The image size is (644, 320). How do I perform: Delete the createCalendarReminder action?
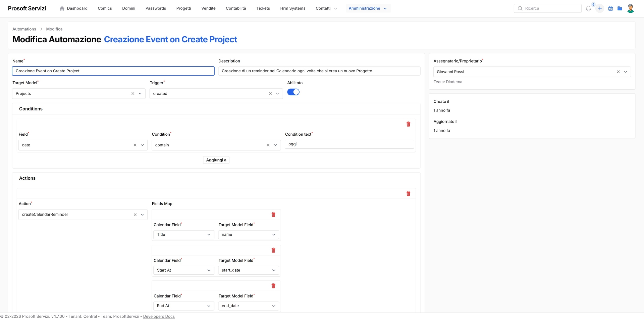click(x=408, y=194)
